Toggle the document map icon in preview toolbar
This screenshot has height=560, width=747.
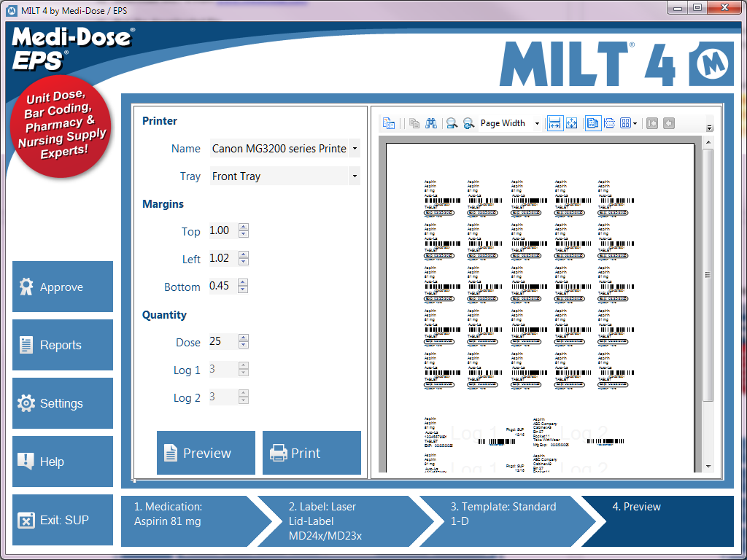[389, 123]
